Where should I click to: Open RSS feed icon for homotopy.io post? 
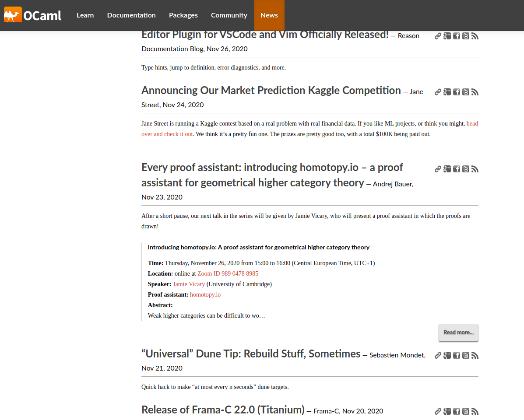(x=475, y=169)
